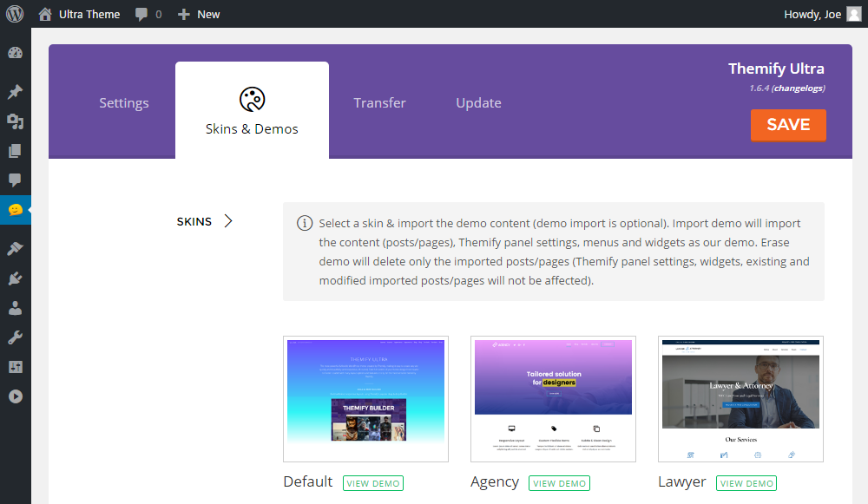The height and width of the screenshot is (504, 868).
Task: Click the Default skin name text
Action: (x=308, y=481)
